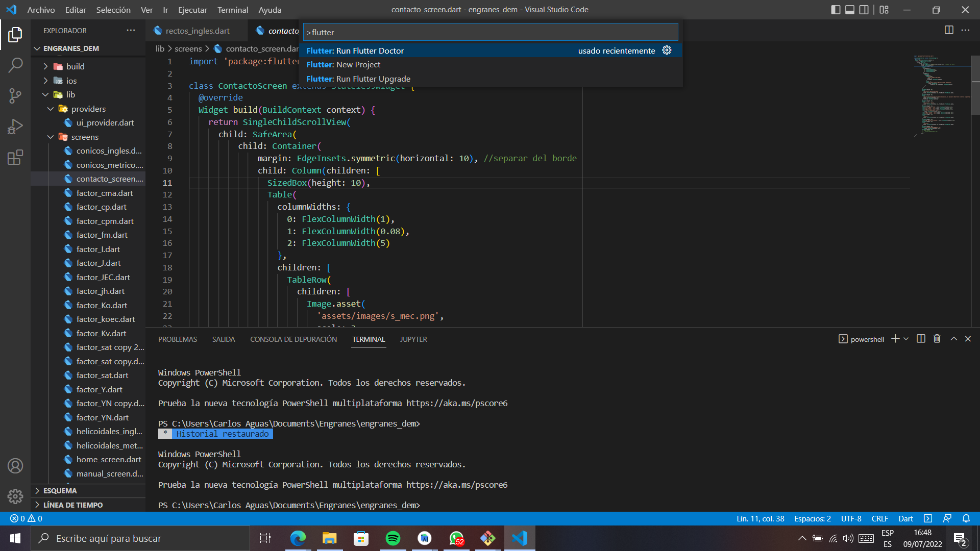Click the command palette input field

(491, 32)
